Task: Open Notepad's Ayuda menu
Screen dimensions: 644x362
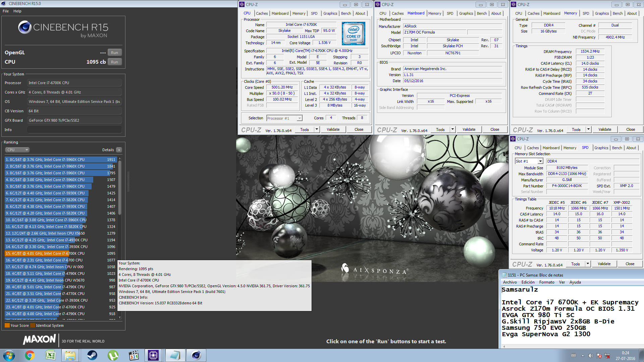Action: pos(575,282)
